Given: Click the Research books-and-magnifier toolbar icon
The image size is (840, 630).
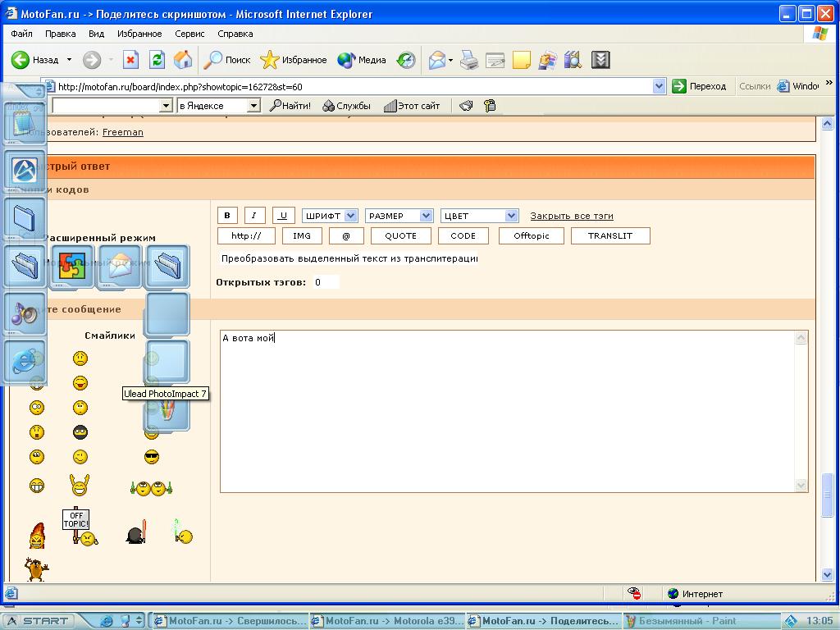Looking at the screenshot, I should click(x=573, y=60).
